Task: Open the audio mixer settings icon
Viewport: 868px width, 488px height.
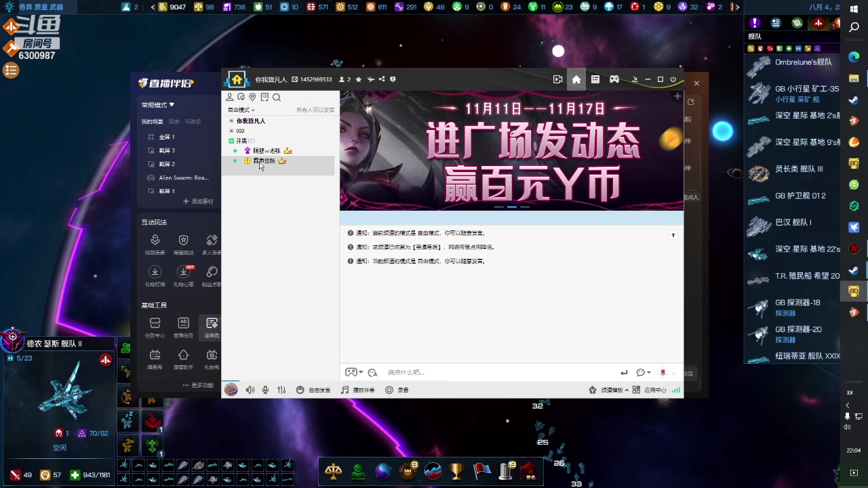Action: pyautogui.click(x=281, y=390)
